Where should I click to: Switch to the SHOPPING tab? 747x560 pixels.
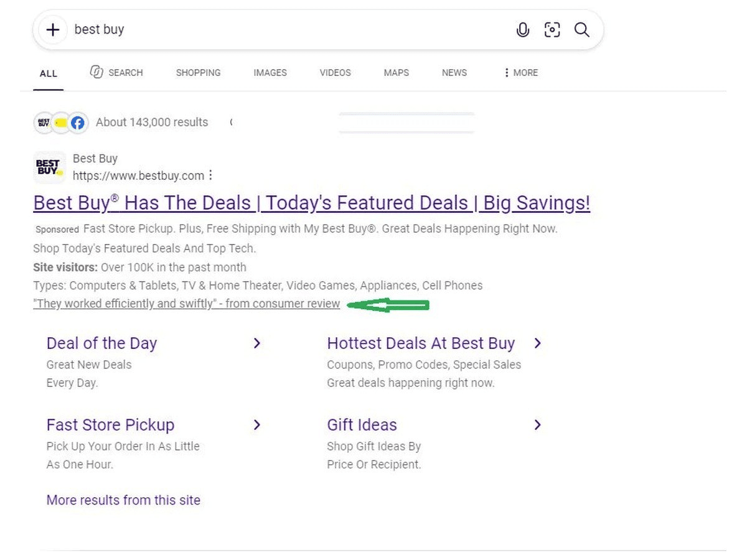(198, 73)
